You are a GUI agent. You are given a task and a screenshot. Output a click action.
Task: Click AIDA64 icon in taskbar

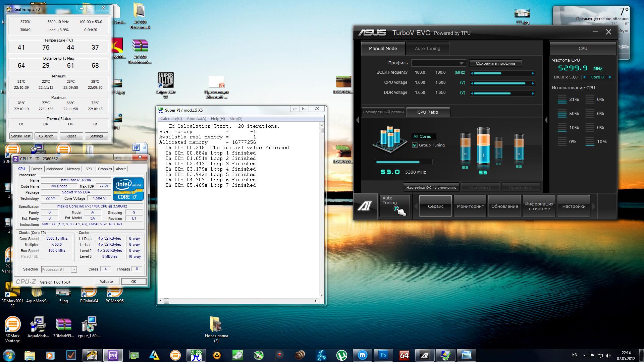pos(404,355)
